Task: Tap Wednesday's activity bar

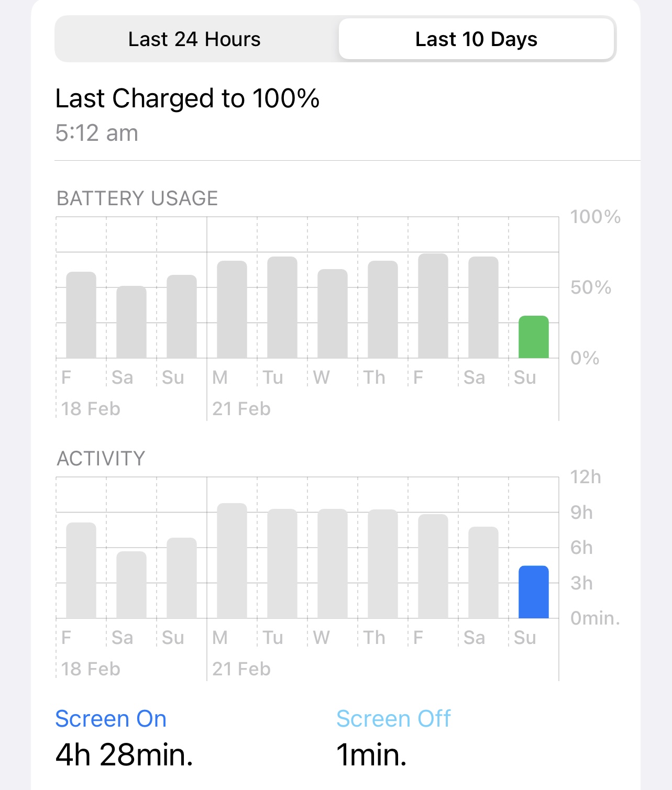Action: tap(333, 564)
